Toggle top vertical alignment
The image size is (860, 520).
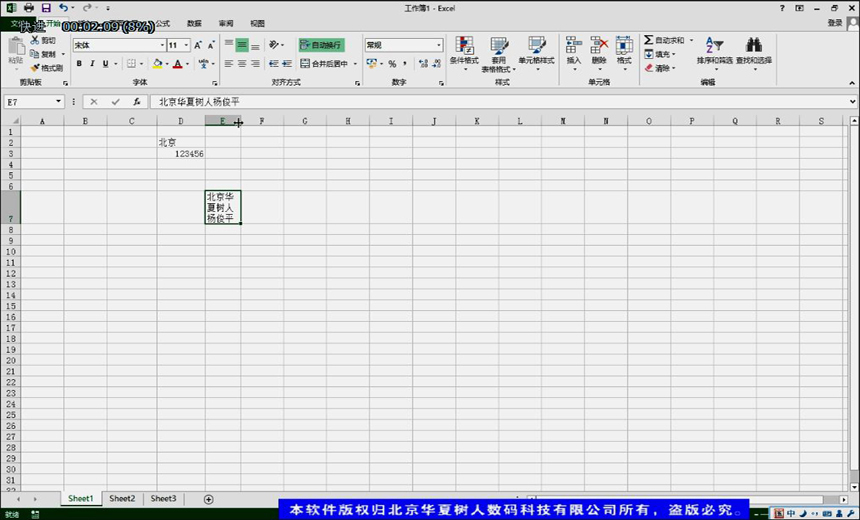[229, 45]
